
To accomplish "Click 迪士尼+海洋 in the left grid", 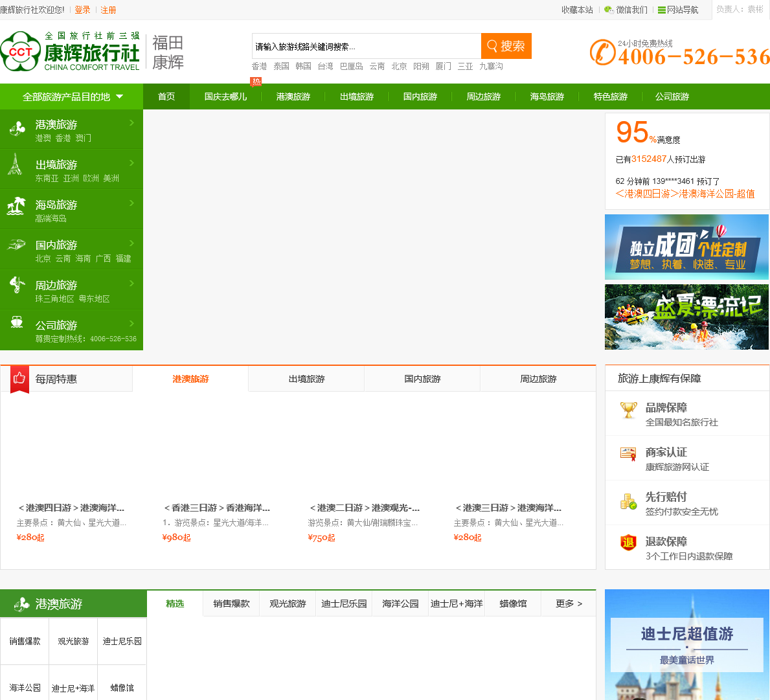I will pyautogui.click(x=73, y=688).
